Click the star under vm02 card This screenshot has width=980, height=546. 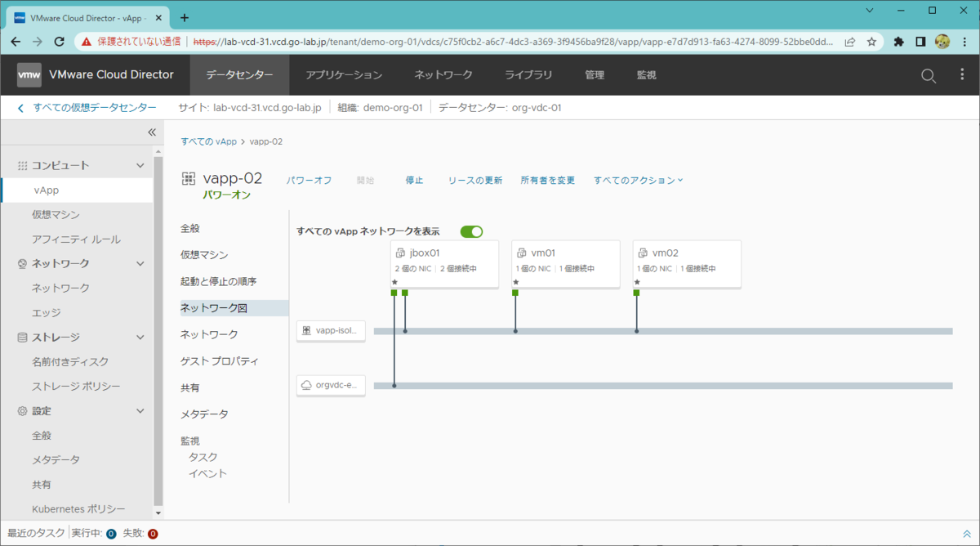(x=637, y=282)
